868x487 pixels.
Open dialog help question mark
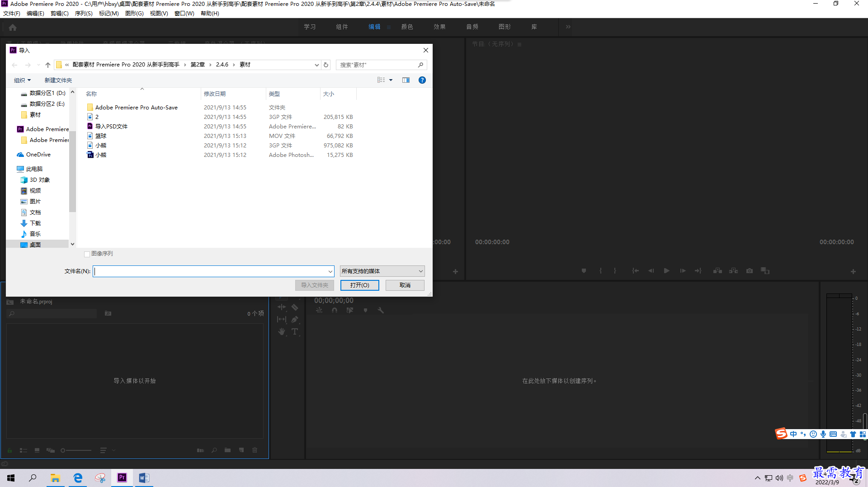pyautogui.click(x=422, y=80)
